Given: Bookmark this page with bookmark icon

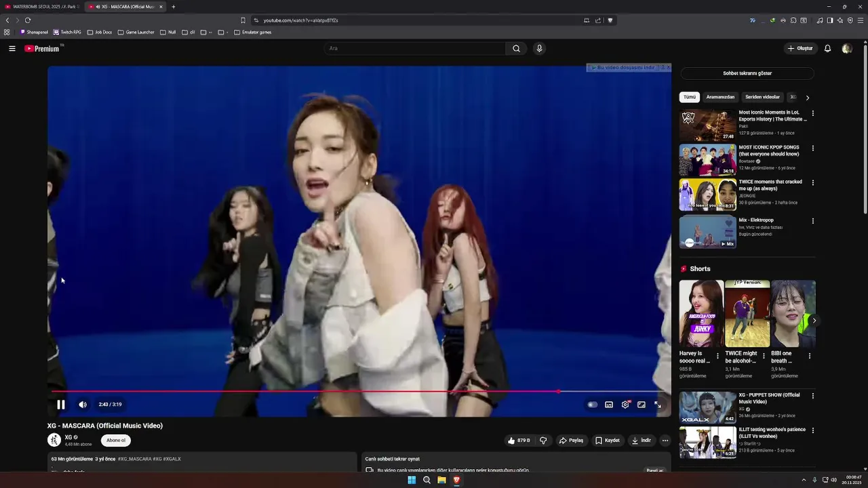Looking at the screenshot, I should pyautogui.click(x=243, y=20).
